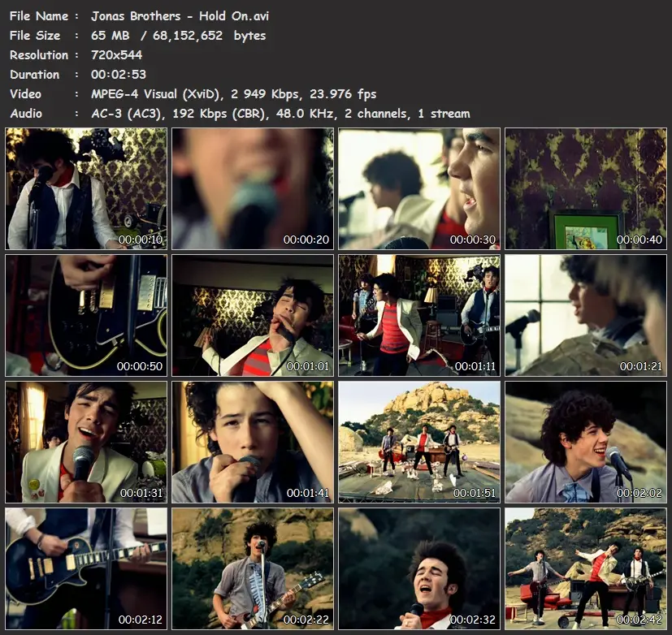
Task: Open the guitar close-up frame at 00:00:50
Action: click(x=86, y=316)
